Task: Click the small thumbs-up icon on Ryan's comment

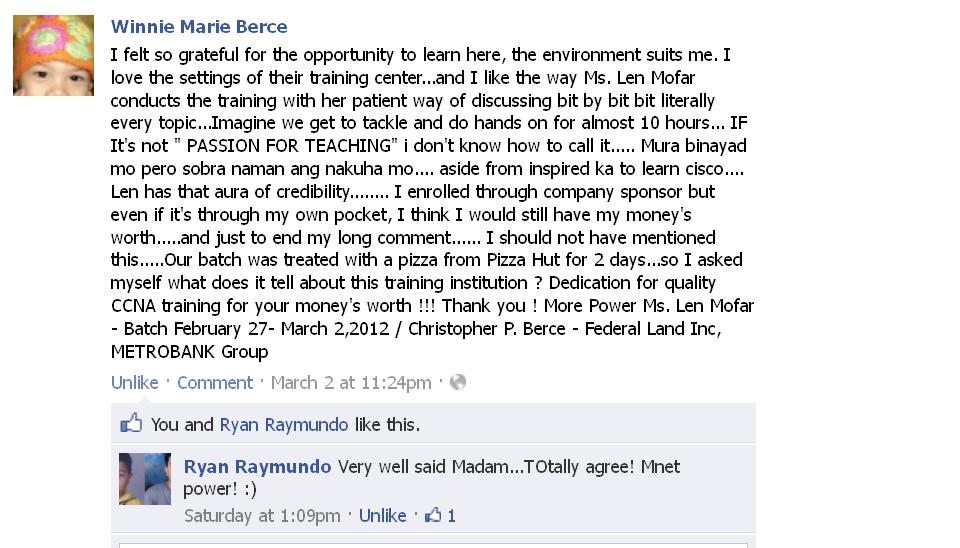Action: [x=433, y=515]
